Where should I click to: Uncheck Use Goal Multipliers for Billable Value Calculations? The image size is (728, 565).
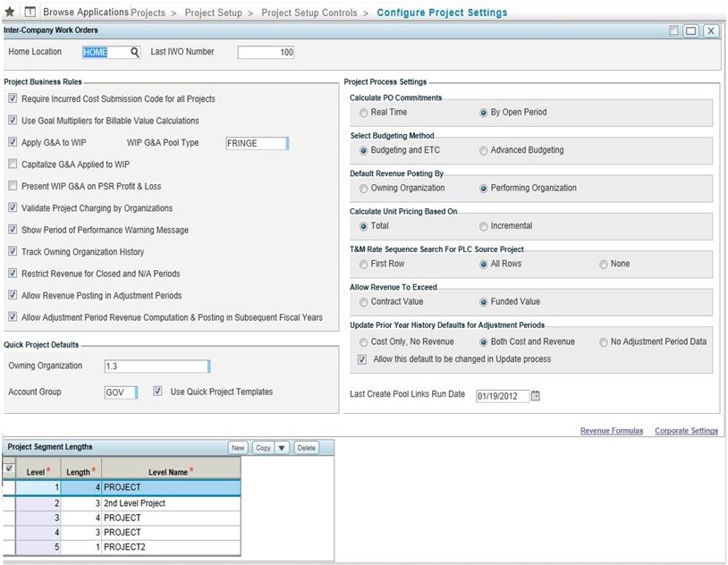tap(13, 121)
